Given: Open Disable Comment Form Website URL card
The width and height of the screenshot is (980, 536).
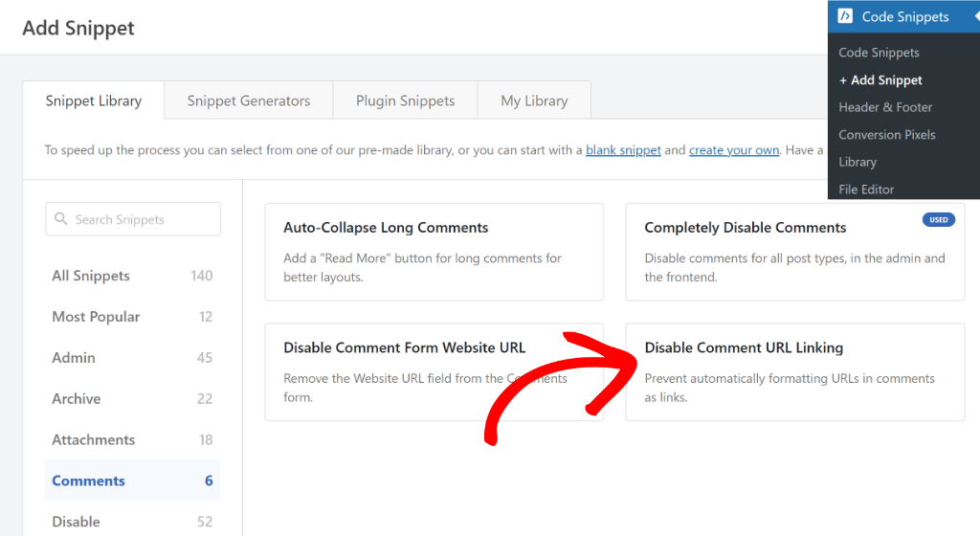Looking at the screenshot, I should [434, 371].
